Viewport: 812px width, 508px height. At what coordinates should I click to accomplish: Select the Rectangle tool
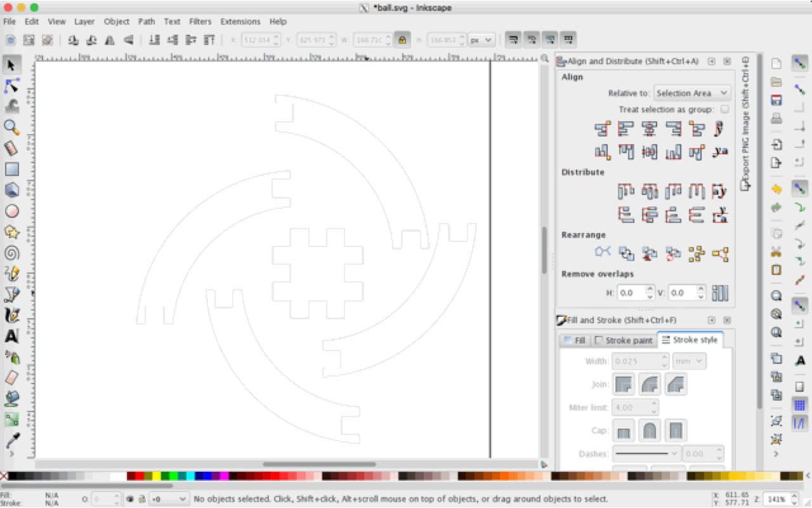11,169
